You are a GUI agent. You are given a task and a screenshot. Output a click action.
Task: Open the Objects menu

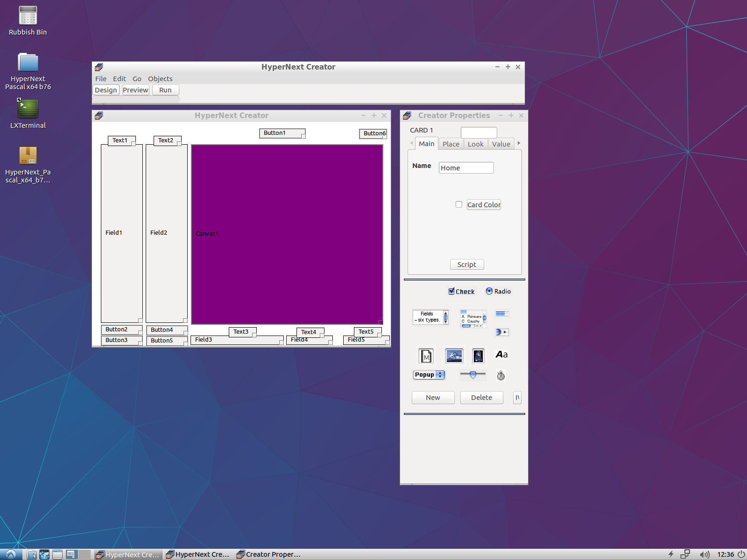tap(160, 79)
